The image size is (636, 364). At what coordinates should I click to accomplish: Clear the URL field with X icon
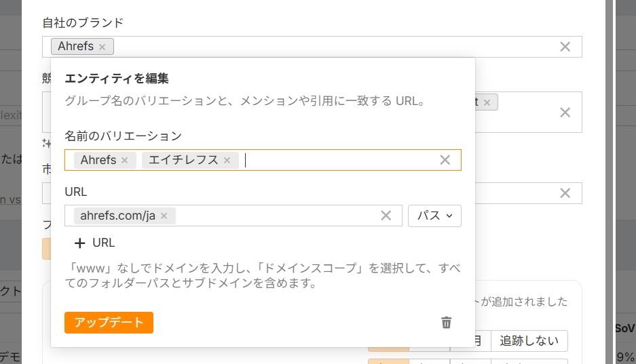(x=386, y=216)
